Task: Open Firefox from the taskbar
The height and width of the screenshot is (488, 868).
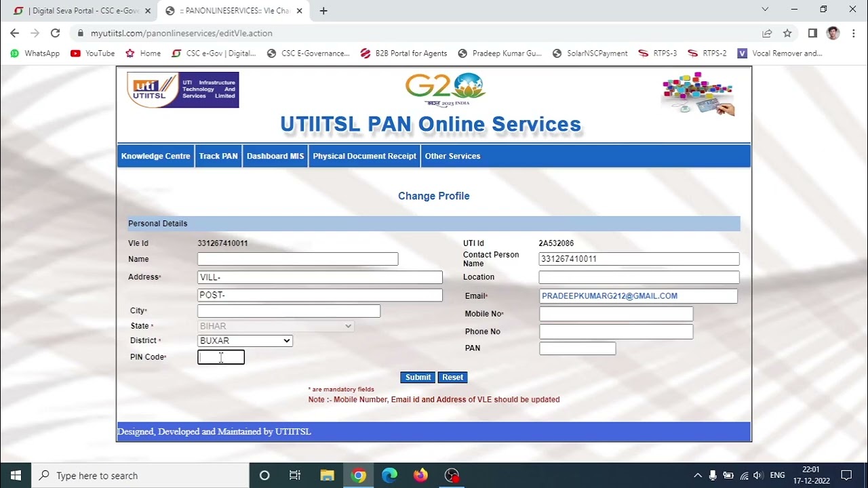Action: (x=420, y=475)
